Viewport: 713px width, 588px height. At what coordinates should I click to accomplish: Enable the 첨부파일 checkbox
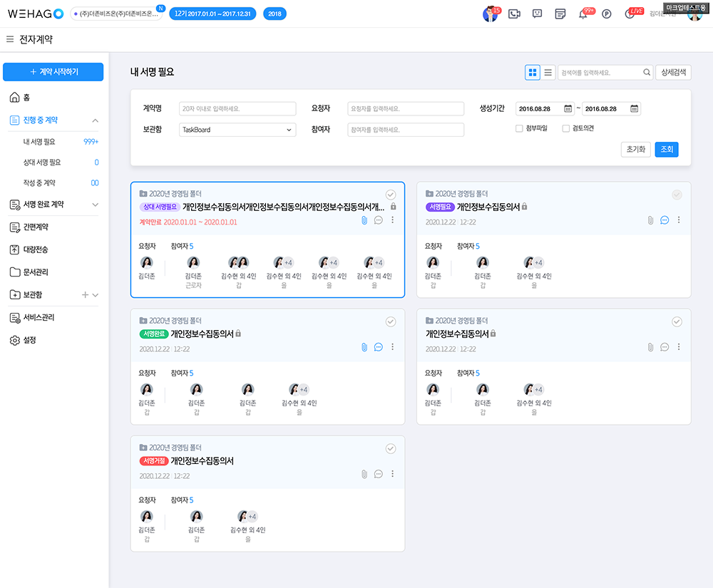coord(519,128)
